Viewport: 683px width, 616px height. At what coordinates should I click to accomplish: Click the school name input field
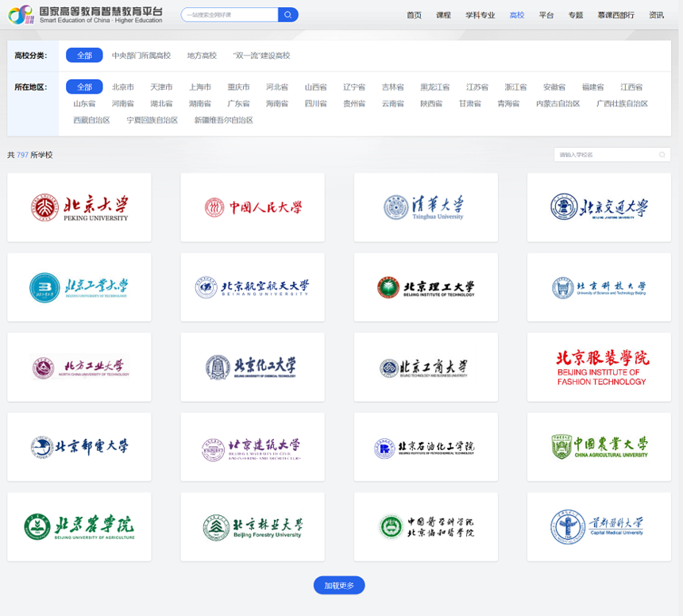click(604, 155)
